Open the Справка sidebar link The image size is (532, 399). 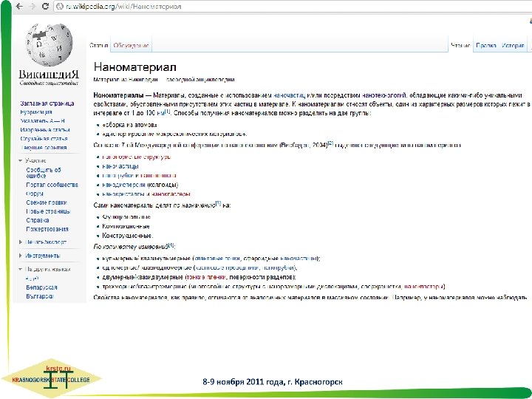tap(38, 220)
